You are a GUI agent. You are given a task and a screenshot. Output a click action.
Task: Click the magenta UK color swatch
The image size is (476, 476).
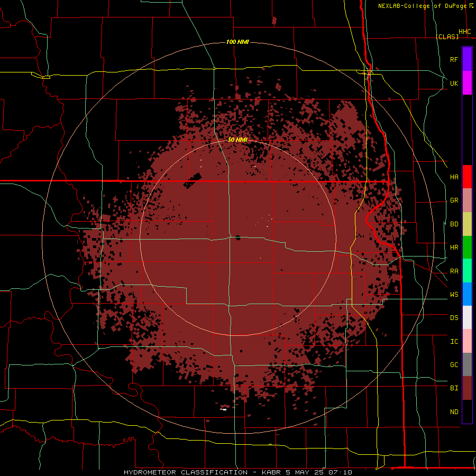coord(467,83)
